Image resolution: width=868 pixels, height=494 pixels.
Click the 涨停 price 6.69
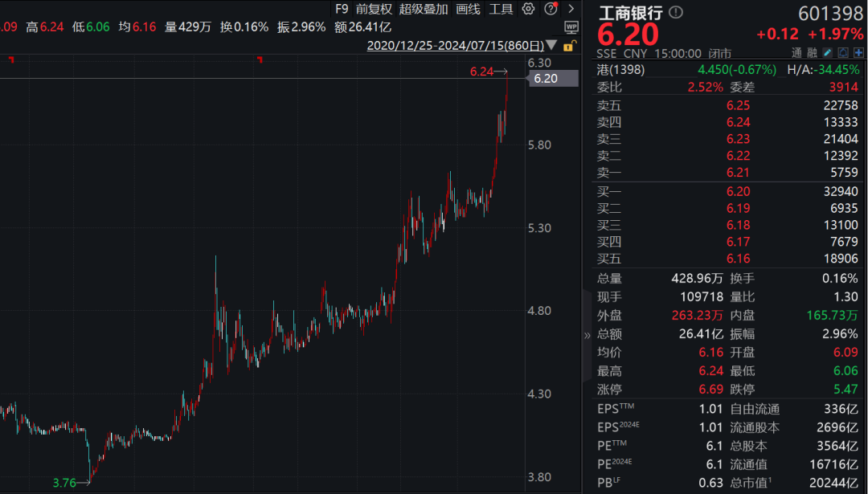click(x=710, y=390)
